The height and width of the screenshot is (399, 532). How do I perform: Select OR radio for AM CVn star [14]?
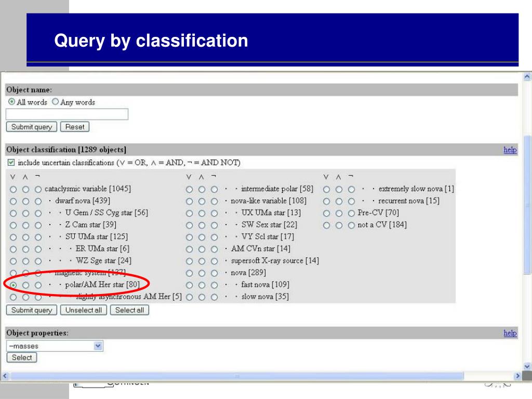point(189,249)
